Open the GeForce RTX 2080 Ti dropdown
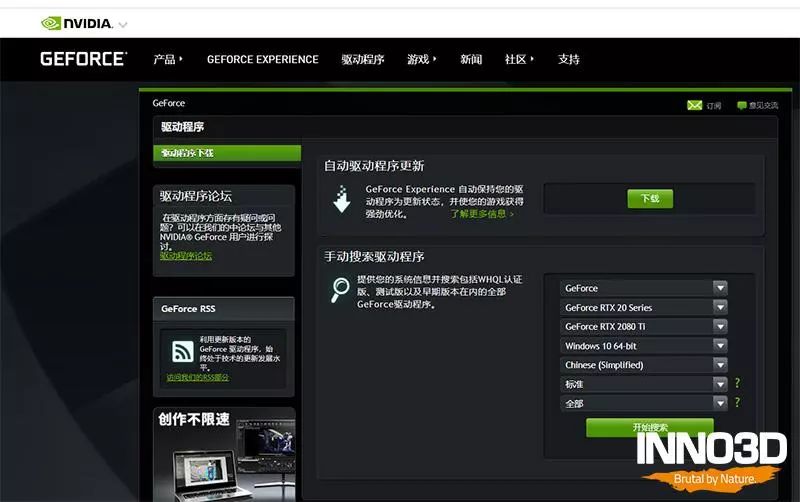Image resolution: width=800 pixels, height=502 pixels. pyautogui.click(x=643, y=327)
